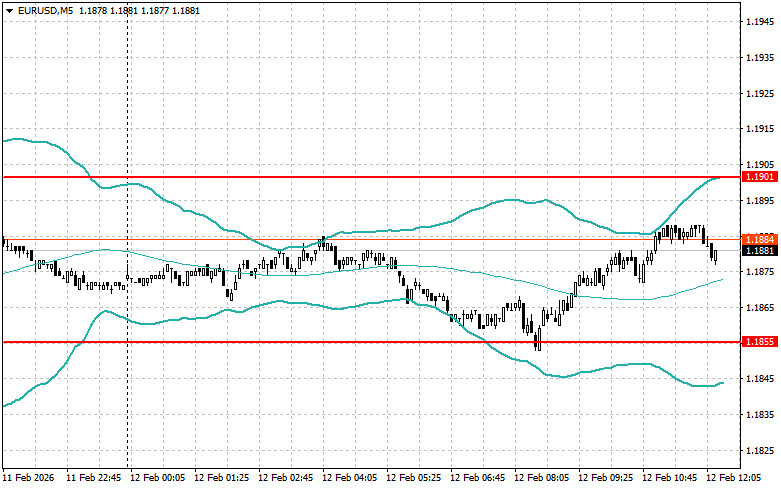Open the chart menu triangle beside EURUSD,M5
Screen dimensions: 781x489
[9, 10]
